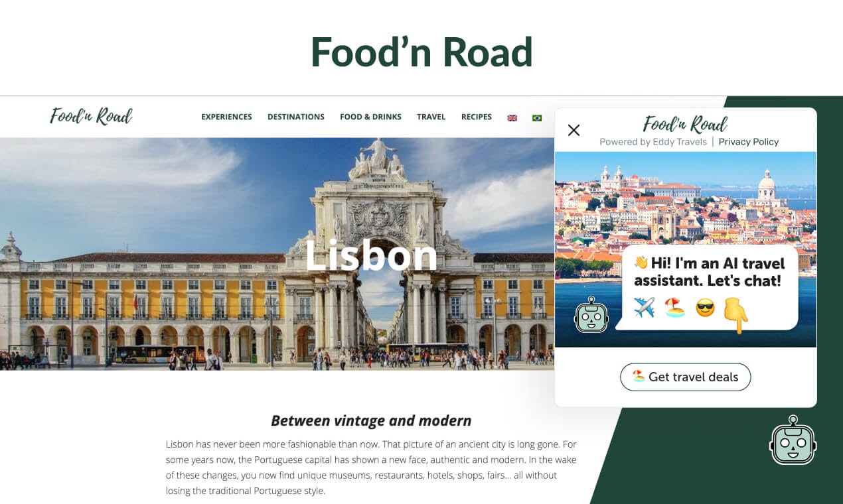
Task: Click the Food'n Road logo in the chat header
Action: [x=685, y=124]
